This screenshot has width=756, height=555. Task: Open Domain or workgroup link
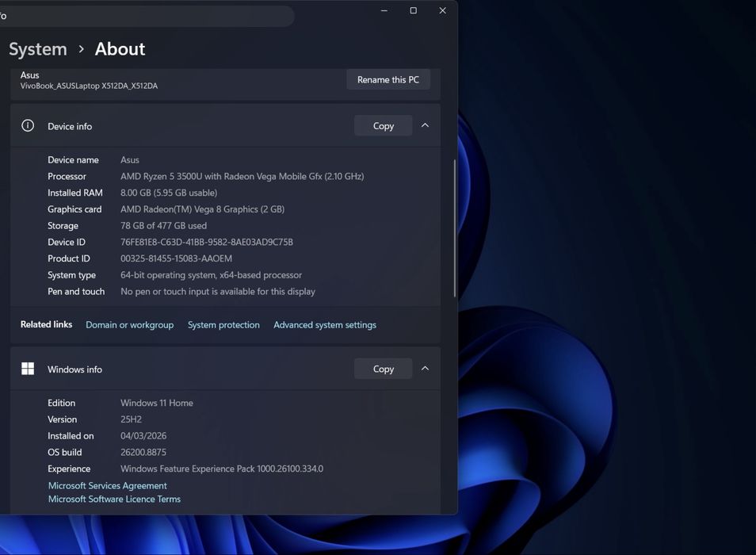[x=130, y=325]
